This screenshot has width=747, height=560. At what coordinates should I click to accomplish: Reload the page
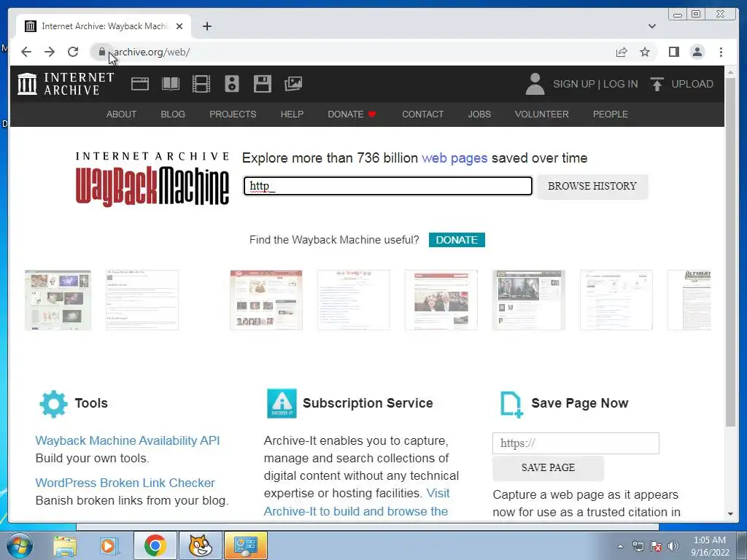[73, 52]
